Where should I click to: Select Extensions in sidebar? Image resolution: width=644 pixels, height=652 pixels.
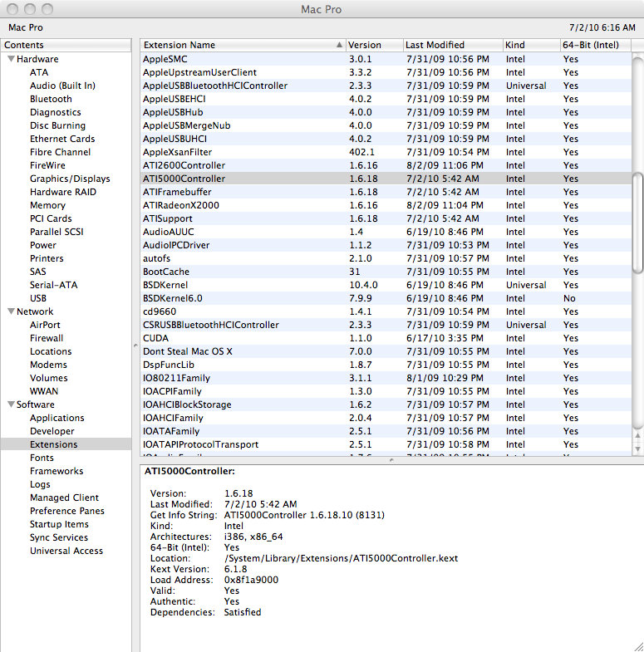[x=54, y=444]
